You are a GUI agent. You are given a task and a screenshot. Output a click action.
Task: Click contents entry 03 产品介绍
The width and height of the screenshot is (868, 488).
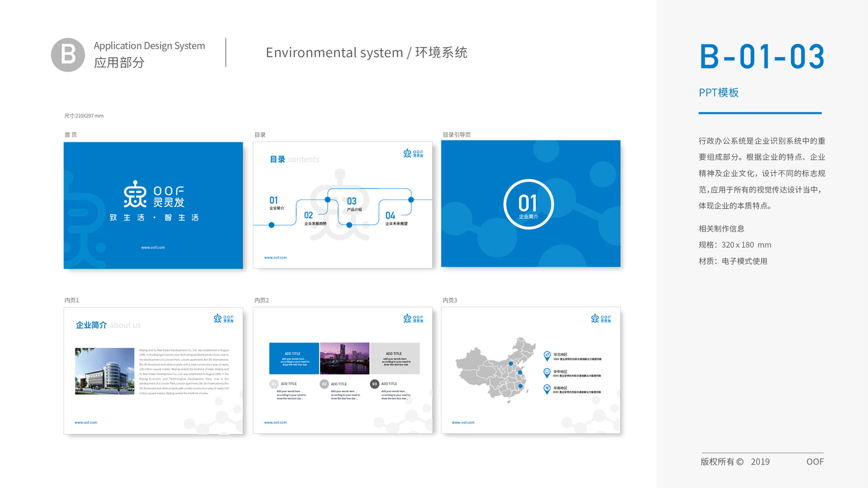point(354,204)
